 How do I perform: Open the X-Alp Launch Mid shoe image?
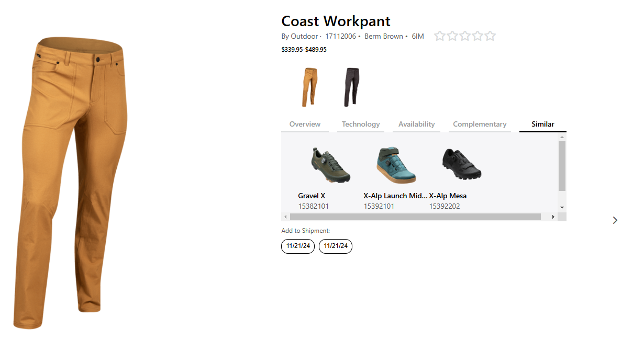(x=396, y=165)
